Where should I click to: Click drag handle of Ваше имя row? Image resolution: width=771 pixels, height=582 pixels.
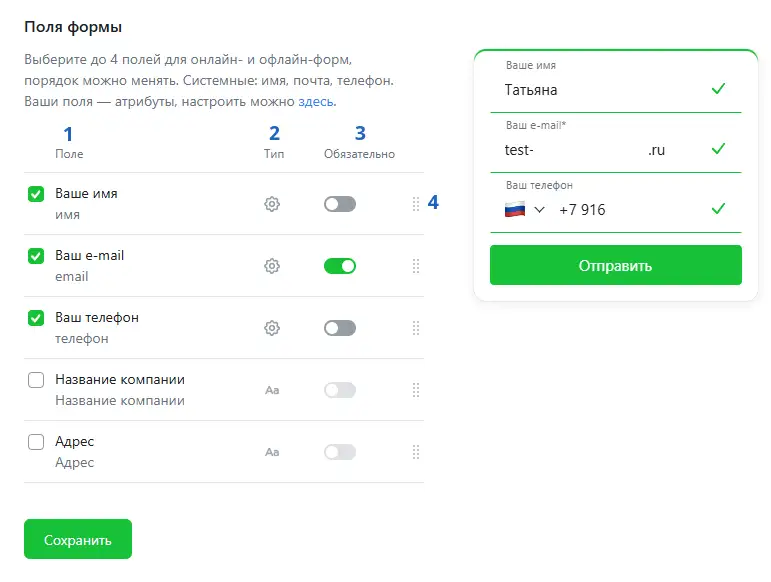click(x=416, y=204)
